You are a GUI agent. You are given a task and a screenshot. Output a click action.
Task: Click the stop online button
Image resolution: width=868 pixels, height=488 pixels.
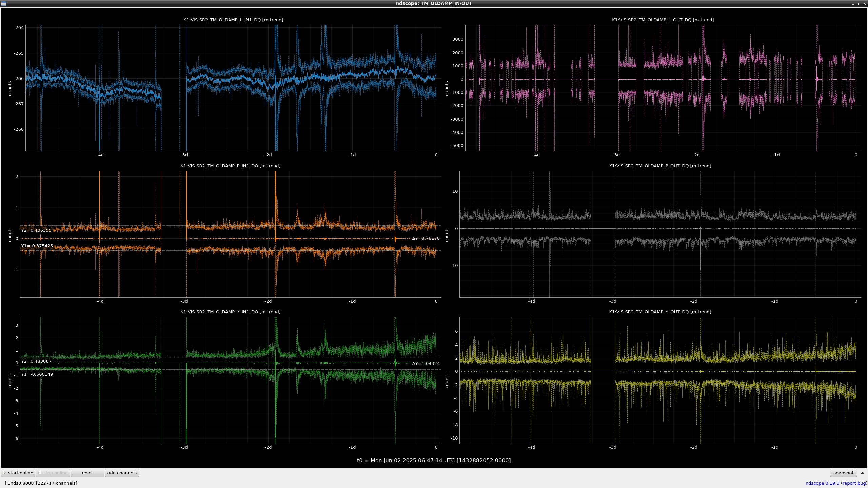53,473
